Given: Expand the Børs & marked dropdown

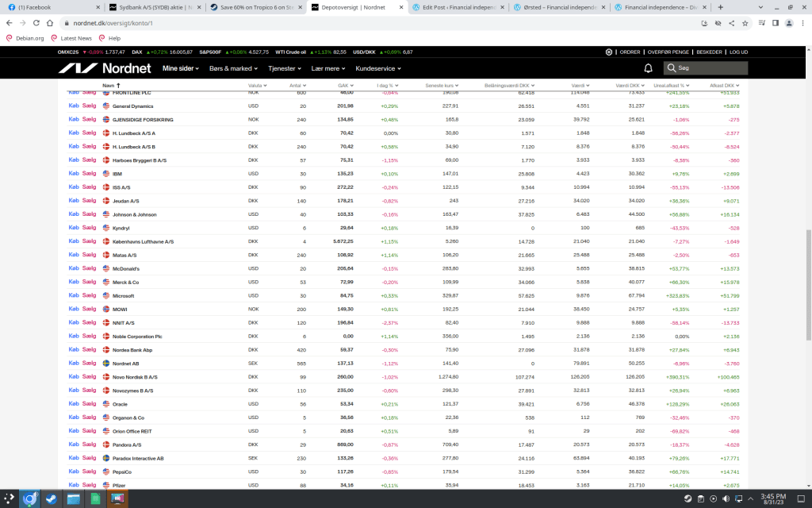Looking at the screenshot, I should pyautogui.click(x=234, y=68).
